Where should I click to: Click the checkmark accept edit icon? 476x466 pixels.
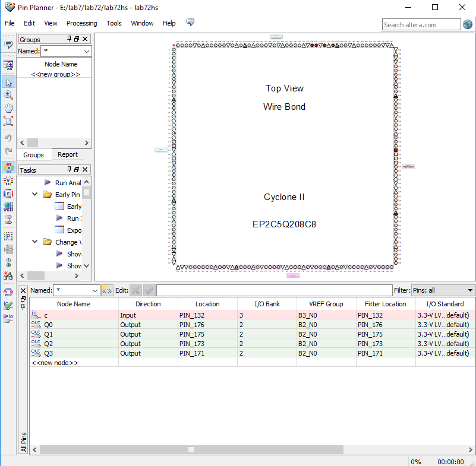pos(149,290)
